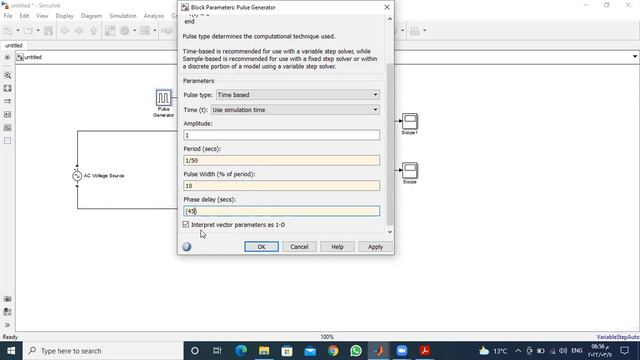Click the scroll up arrow in dialog
This screenshot has width=640, height=360.
pyautogui.click(x=390, y=19)
